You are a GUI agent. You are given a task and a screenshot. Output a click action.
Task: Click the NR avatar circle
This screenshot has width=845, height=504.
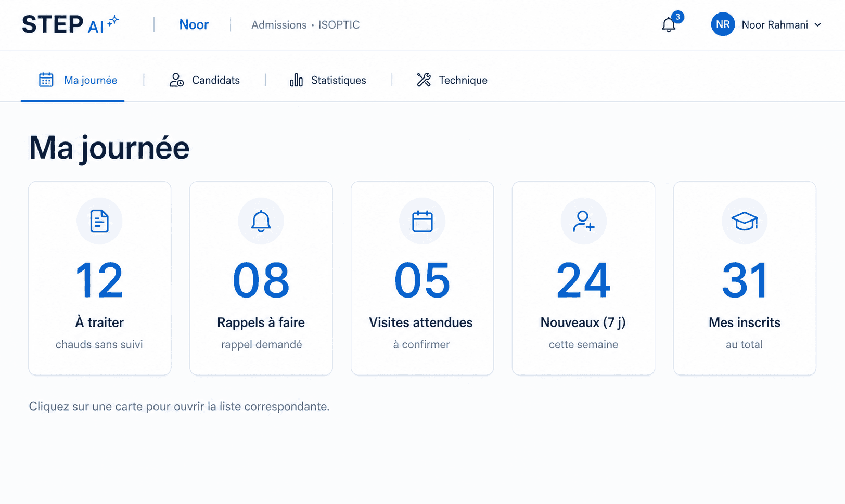(x=723, y=24)
